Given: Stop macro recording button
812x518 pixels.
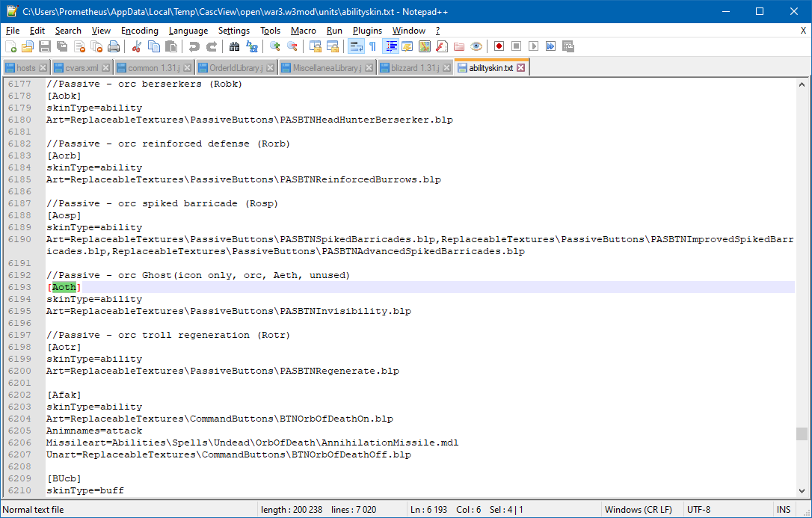Looking at the screenshot, I should tap(517, 46).
